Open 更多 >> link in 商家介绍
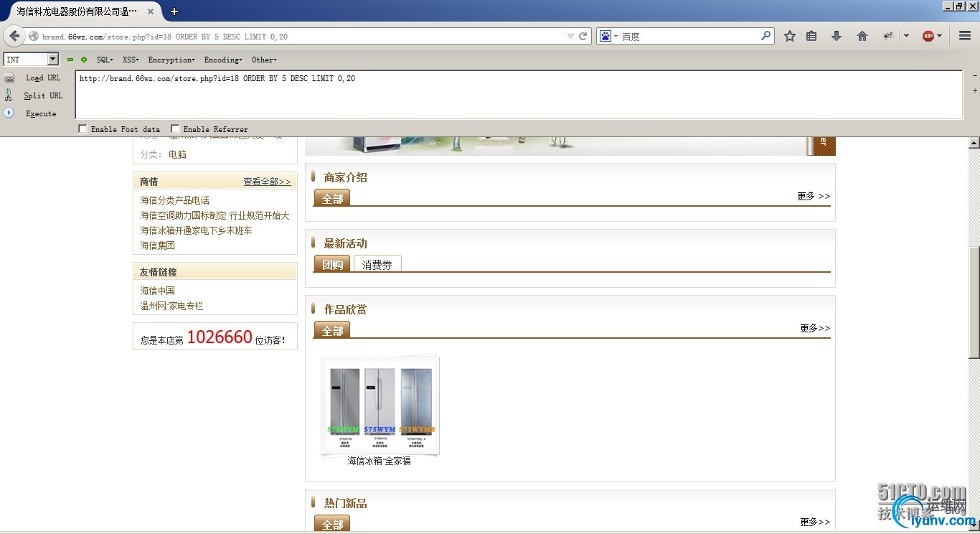Screen dimensions: 980x534 click(x=814, y=196)
